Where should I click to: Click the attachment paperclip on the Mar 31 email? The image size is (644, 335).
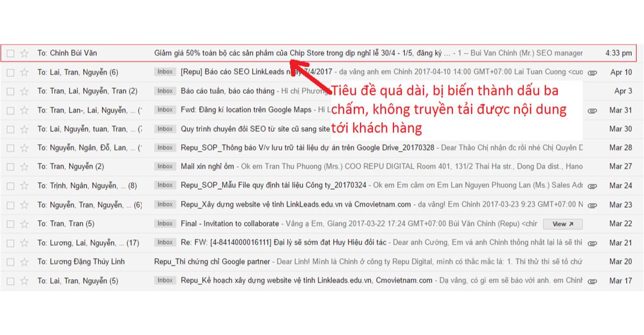[x=592, y=110]
